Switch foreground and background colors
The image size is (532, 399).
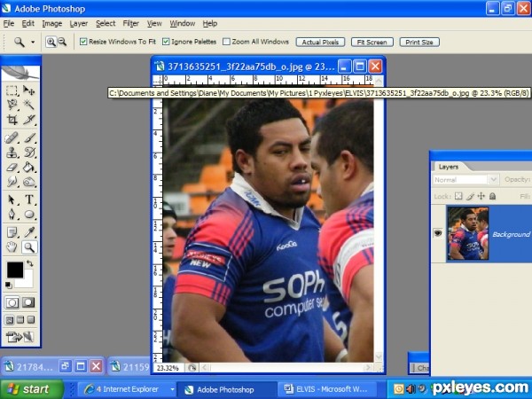pyautogui.click(x=30, y=263)
